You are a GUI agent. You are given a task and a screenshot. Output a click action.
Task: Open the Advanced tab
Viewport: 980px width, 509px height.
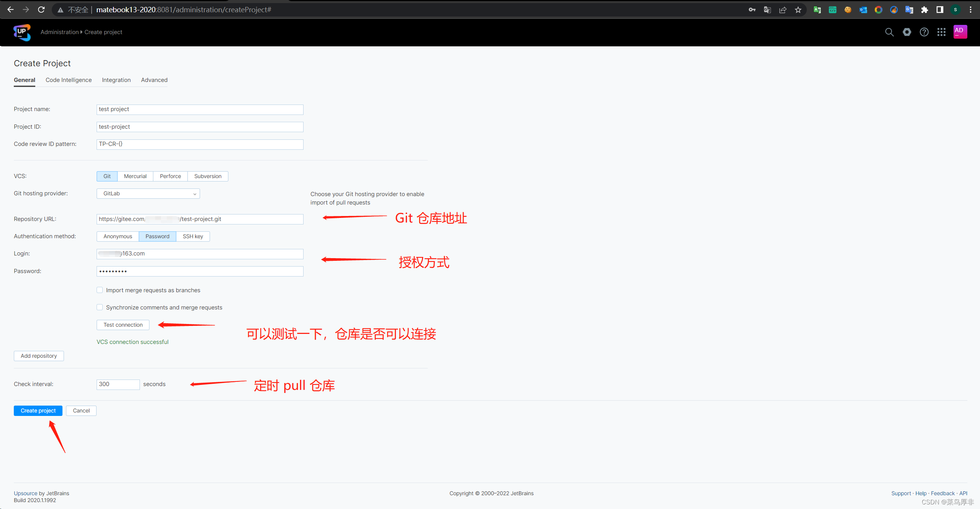pyautogui.click(x=154, y=80)
